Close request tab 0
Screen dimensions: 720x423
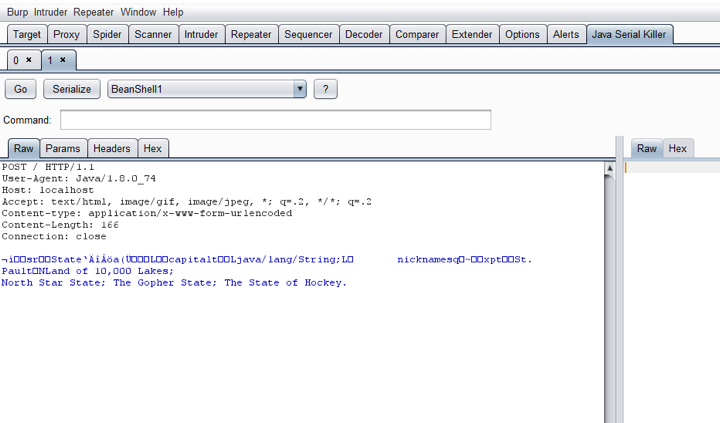click(x=29, y=60)
